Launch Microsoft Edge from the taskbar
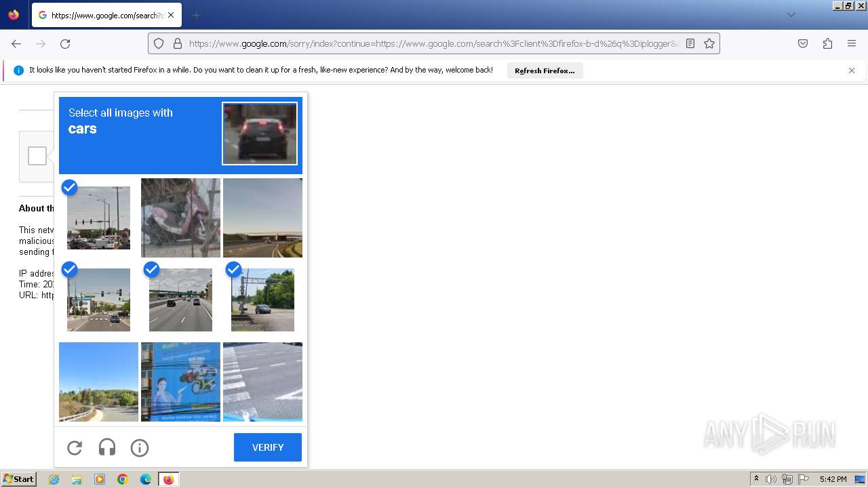Image resolution: width=868 pixels, height=488 pixels. [145, 479]
